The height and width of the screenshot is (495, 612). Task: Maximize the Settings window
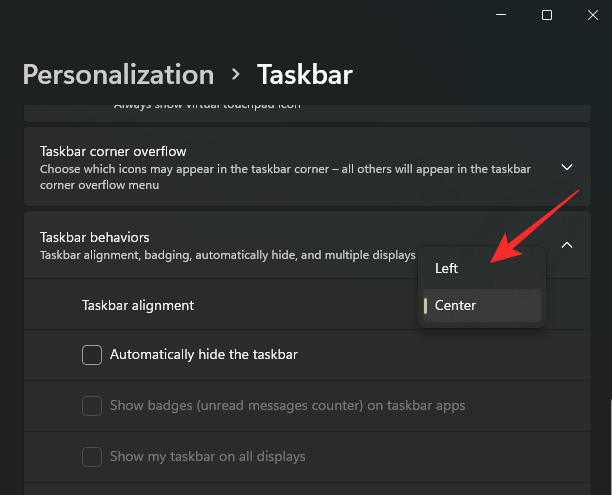click(x=547, y=15)
